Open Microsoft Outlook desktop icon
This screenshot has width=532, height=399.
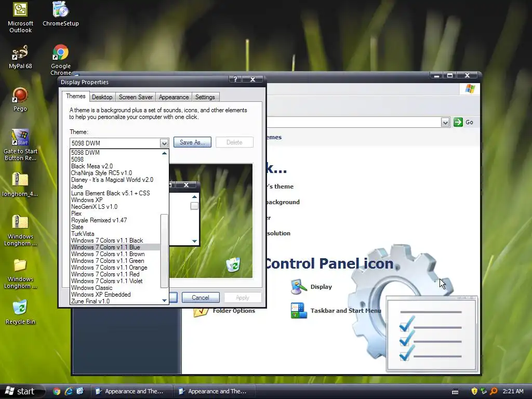[20, 17]
